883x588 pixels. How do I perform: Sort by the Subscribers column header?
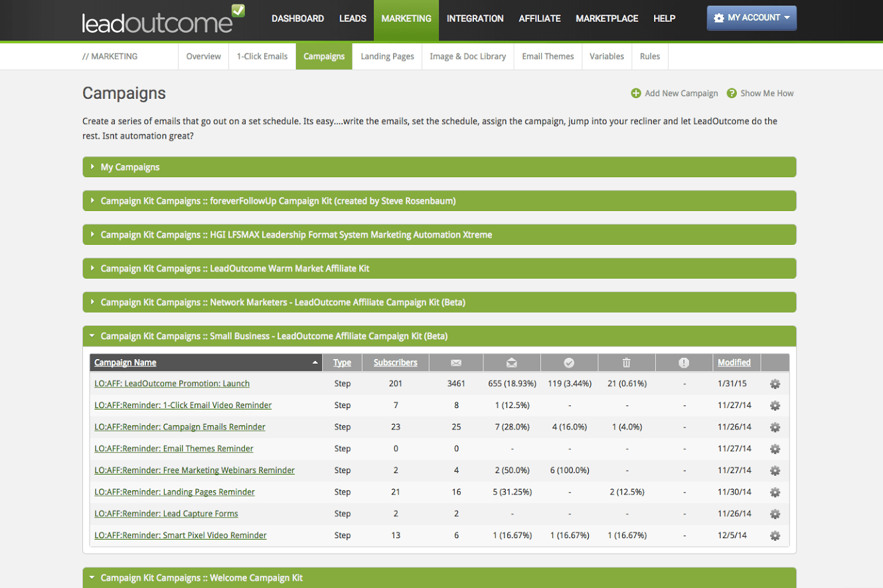[x=396, y=362]
